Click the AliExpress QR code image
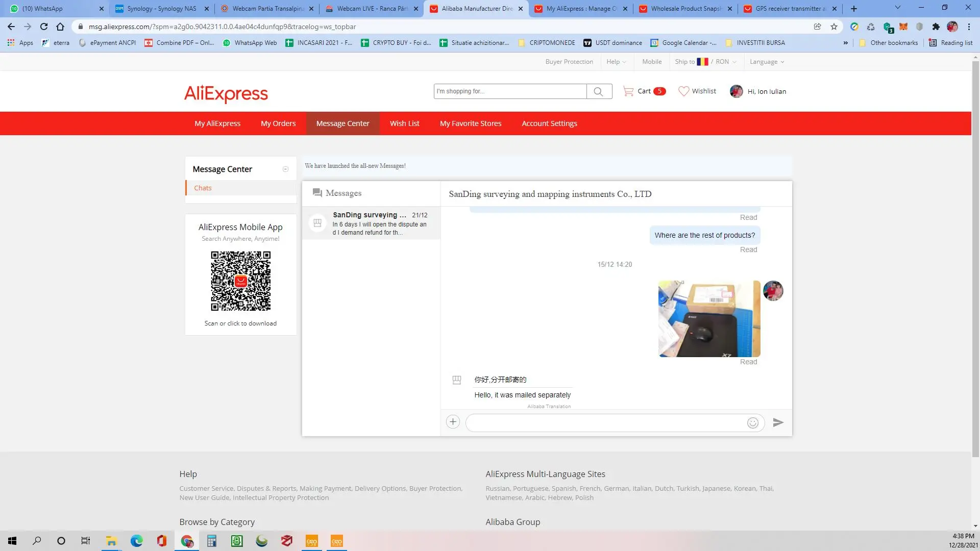Image resolution: width=980 pixels, height=551 pixels. pyautogui.click(x=240, y=281)
